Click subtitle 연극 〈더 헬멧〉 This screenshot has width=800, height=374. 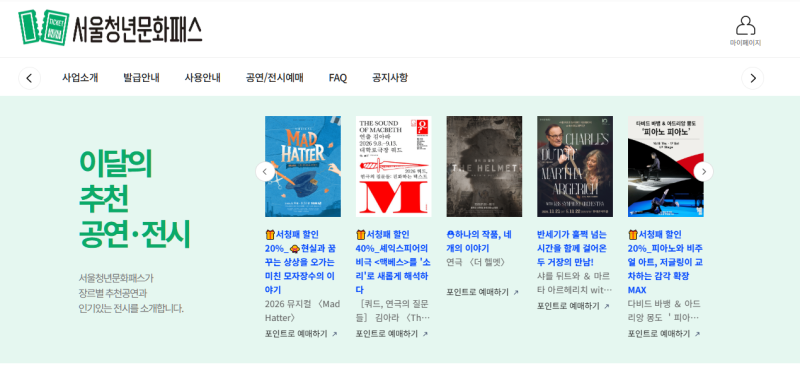point(476,262)
